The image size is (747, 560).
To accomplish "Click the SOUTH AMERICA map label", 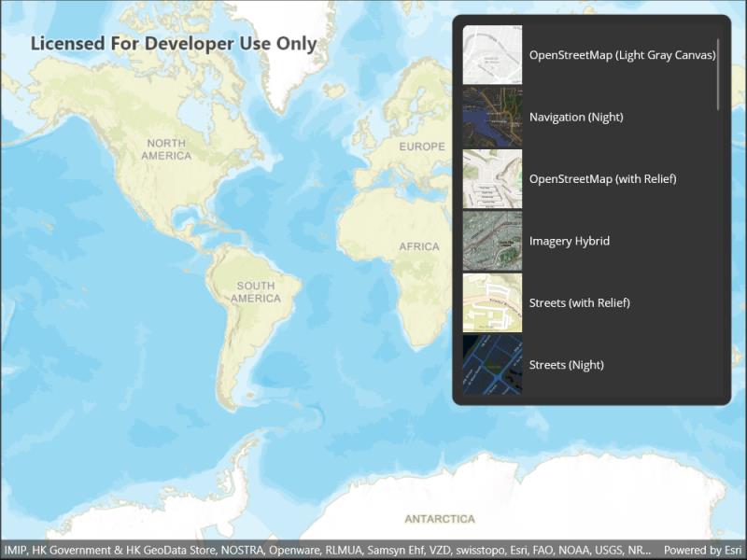I will coord(256,292).
